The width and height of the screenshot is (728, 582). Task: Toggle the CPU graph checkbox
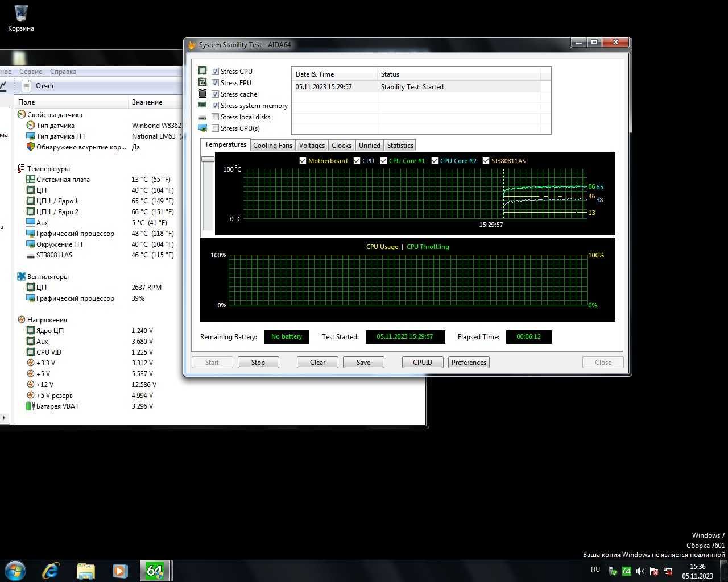tap(357, 161)
